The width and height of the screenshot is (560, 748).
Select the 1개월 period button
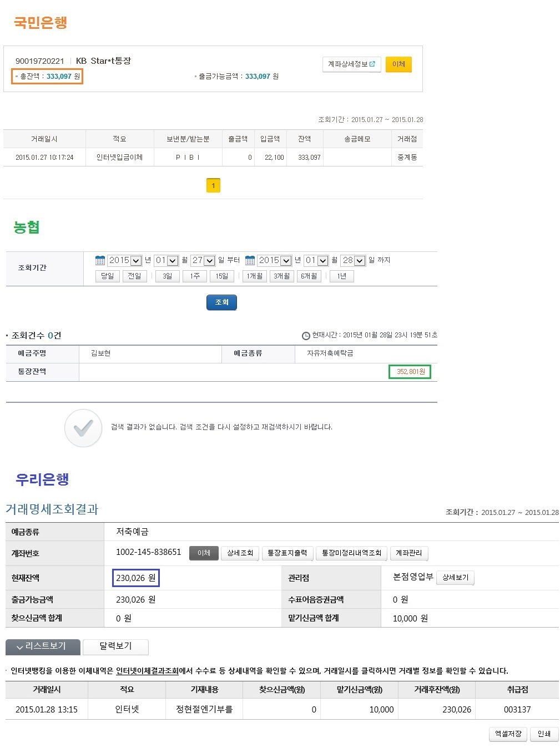tap(255, 276)
